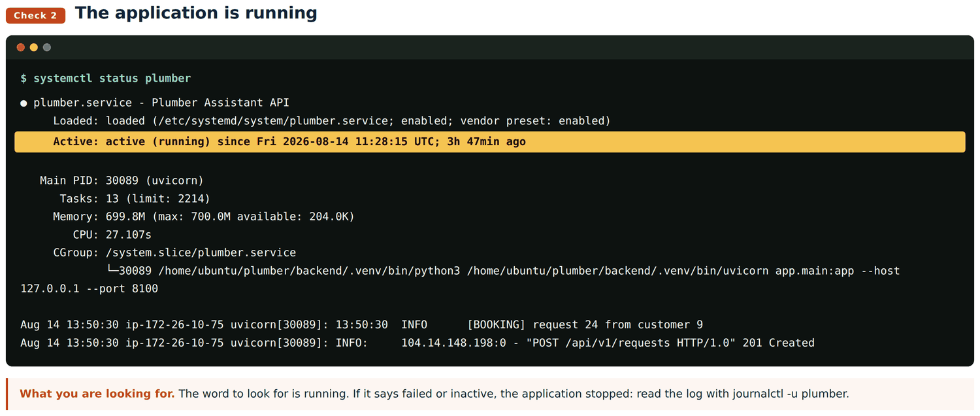Click the yellow terminal window dot
Viewport: 980px width, 416px height.
click(x=34, y=47)
